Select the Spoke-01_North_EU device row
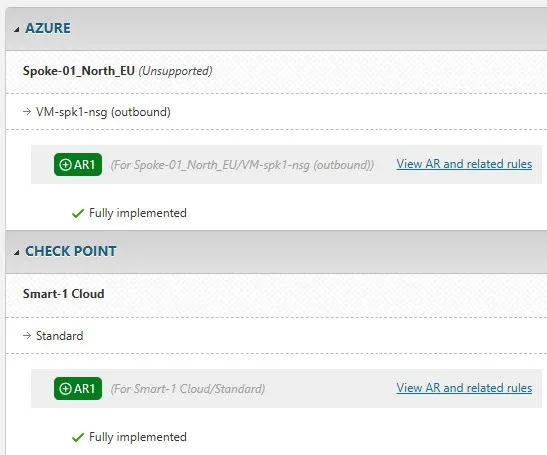The image size is (547, 455). pyautogui.click(x=276, y=72)
